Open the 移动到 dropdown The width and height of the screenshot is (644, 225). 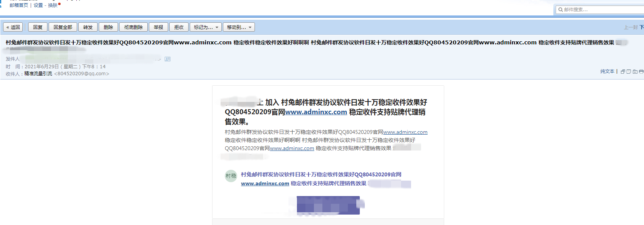[x=239, y=27]
